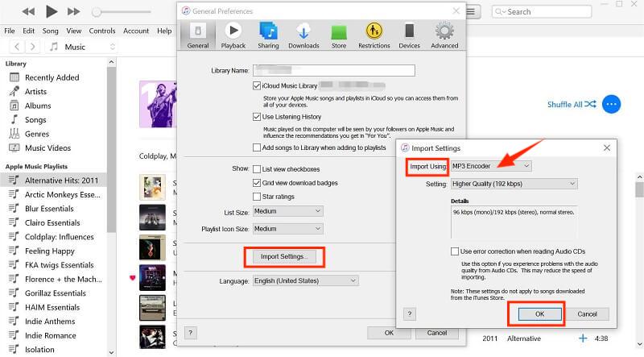The height and width of the screenshot is (357, 644).
Task: Toggle Grid view download badges checkbox
Action: pyautogui.click(x=257, y=183)
